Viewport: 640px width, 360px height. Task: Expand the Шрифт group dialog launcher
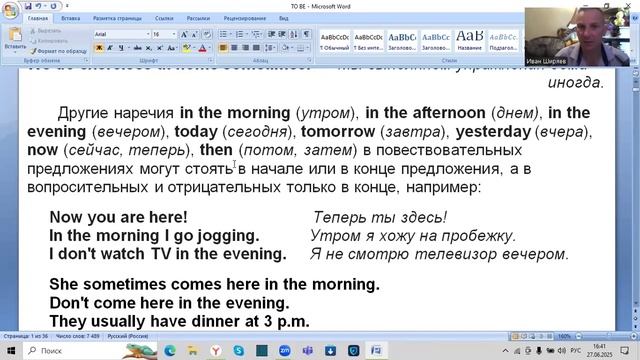[x=211, y=60]
